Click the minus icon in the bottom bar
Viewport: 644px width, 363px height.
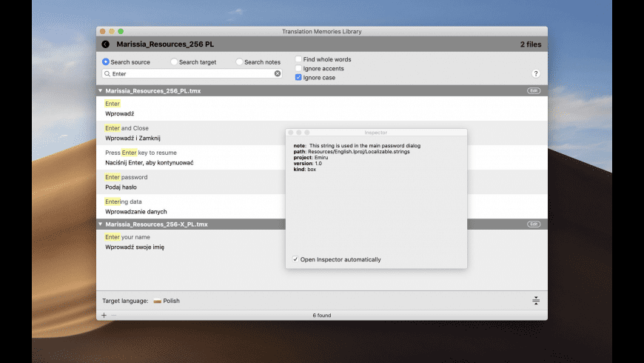tap(114, 315)
